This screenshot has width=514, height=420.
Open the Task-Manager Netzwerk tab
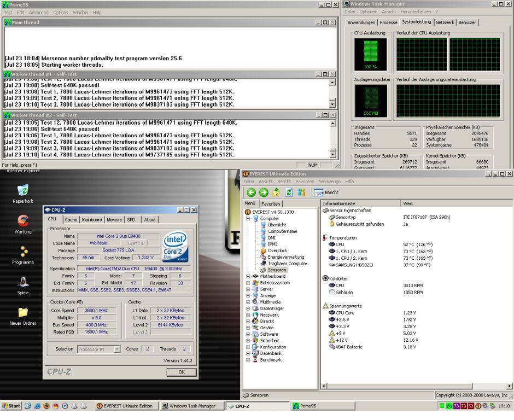click(x=445, y=22)
